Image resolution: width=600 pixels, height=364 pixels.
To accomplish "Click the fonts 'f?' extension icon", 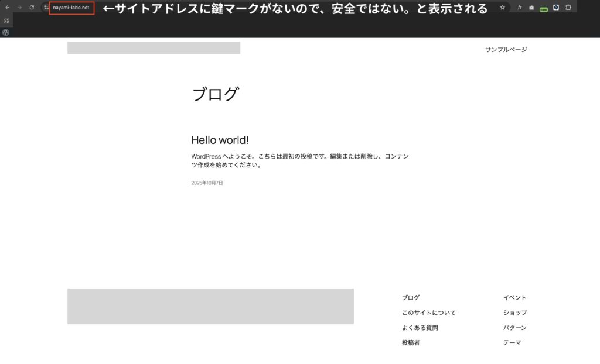I will pos(519,8).
